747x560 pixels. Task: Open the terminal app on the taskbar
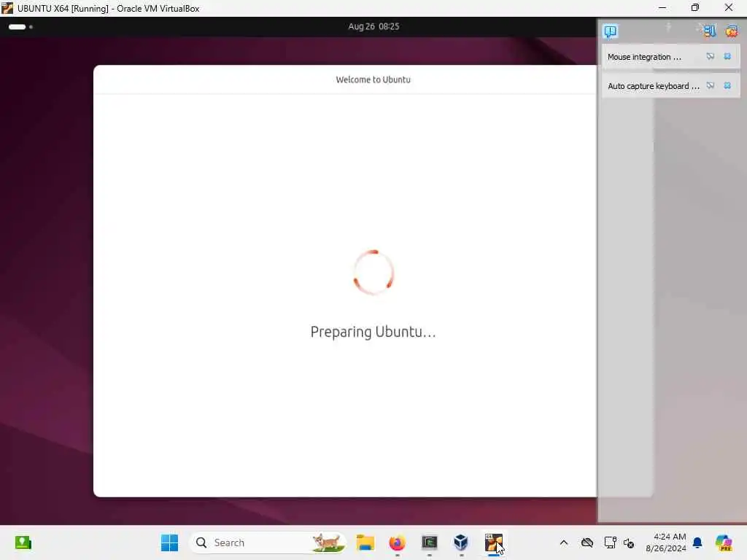[429, 542]
